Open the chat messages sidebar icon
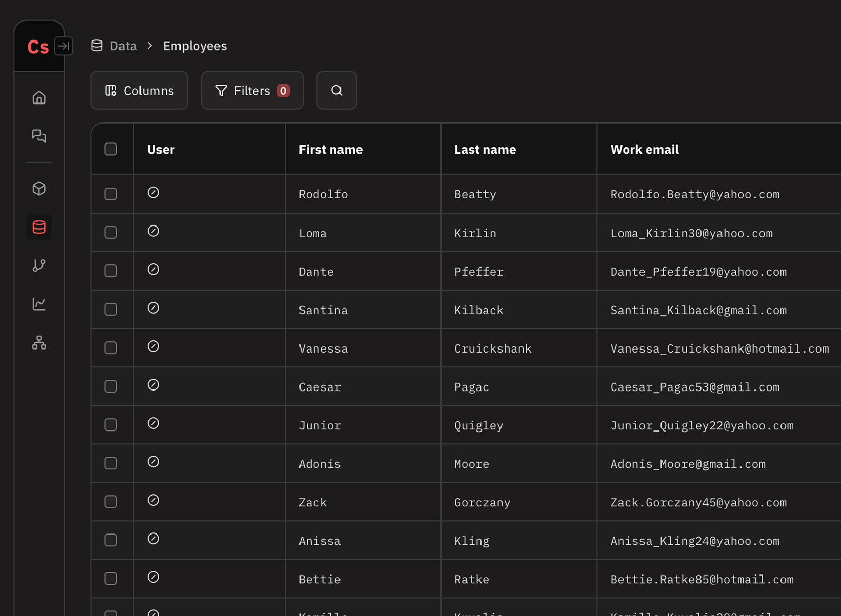This screenshot has width=841, height=616. click(39, 136)
